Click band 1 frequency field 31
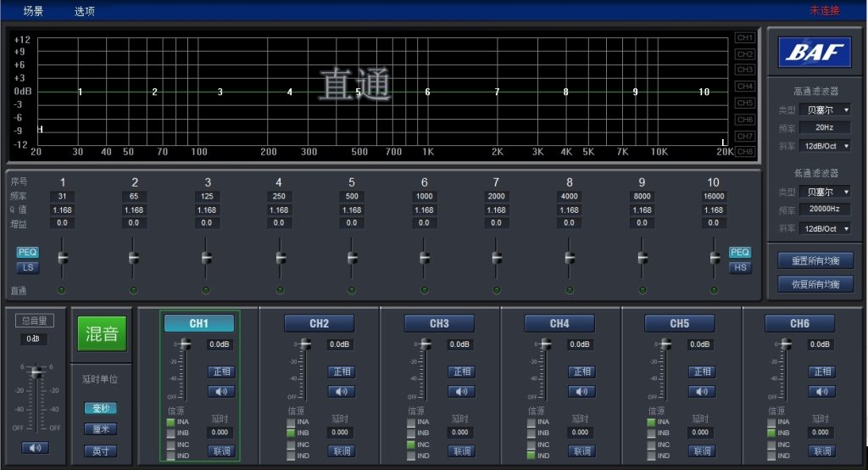 (62, 196)
